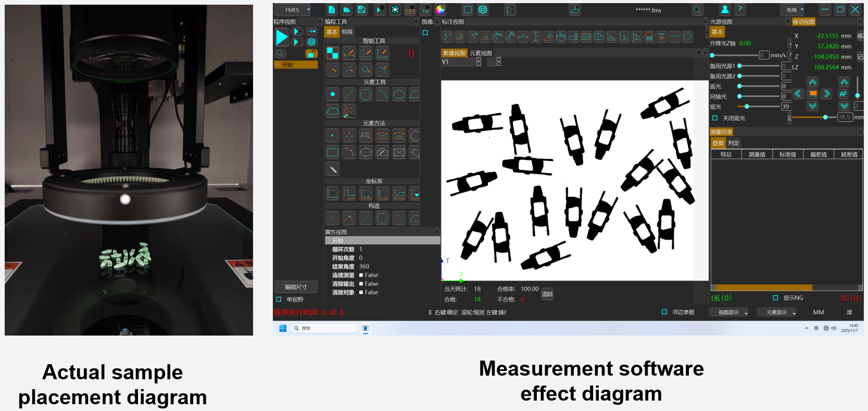The height and width of the screenshot is (411, 868).
Task: Open the V1 dropdown
Action: pos(479,62)
